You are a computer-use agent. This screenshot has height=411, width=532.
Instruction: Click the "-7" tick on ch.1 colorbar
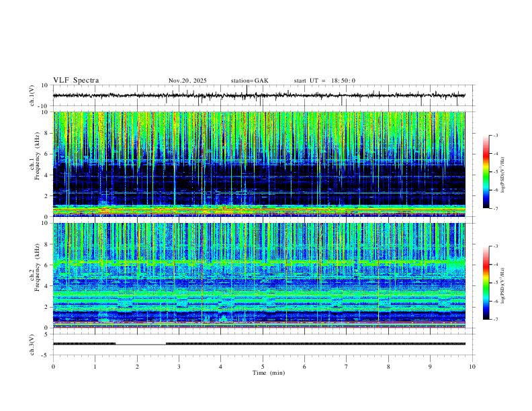pos(495,208)
